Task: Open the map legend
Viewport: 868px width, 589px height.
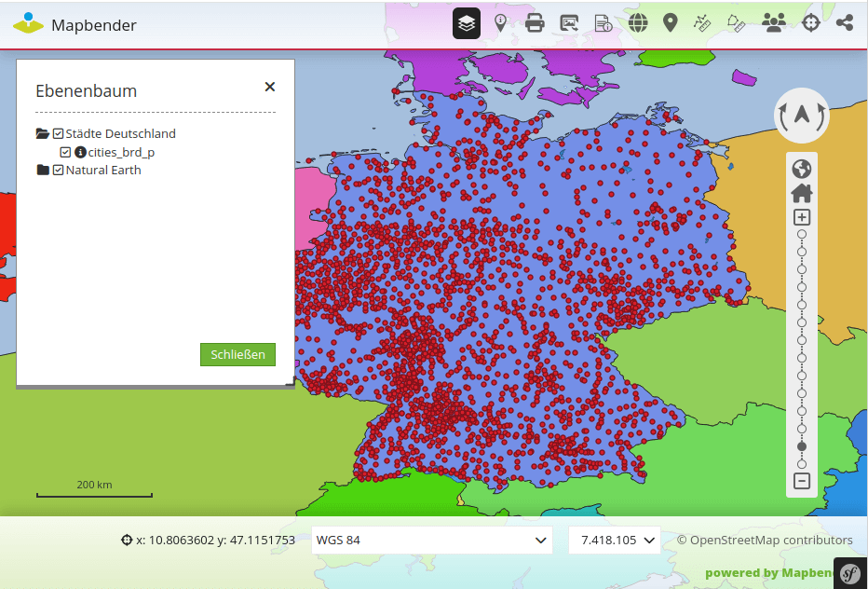Action: click(x=603, y=22)
